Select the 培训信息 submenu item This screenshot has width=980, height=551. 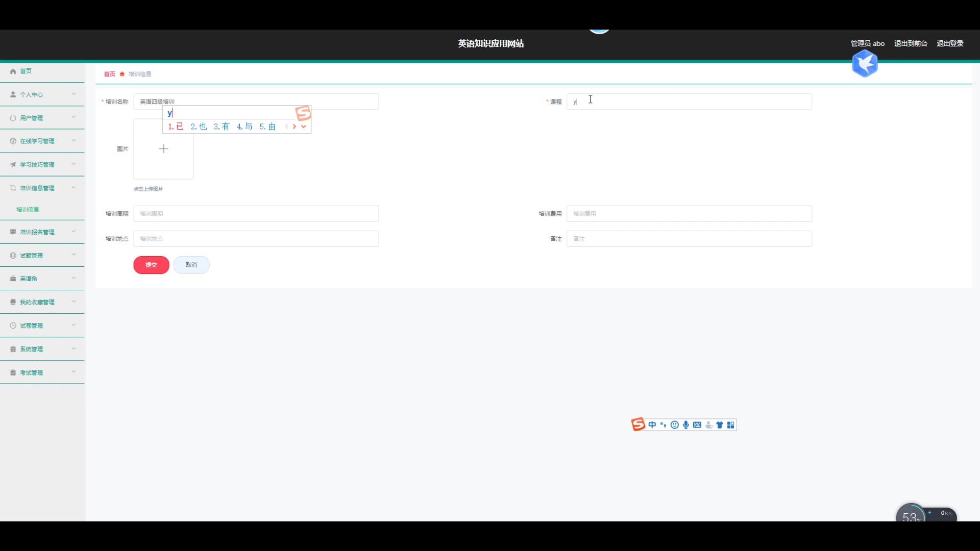[x=28, y=210]
